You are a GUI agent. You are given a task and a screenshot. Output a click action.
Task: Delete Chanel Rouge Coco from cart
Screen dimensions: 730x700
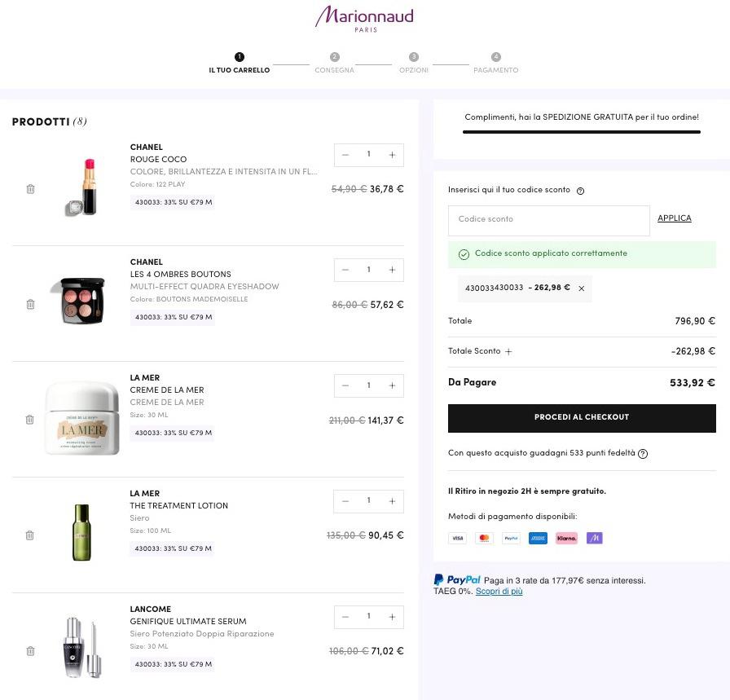point(30,188)
